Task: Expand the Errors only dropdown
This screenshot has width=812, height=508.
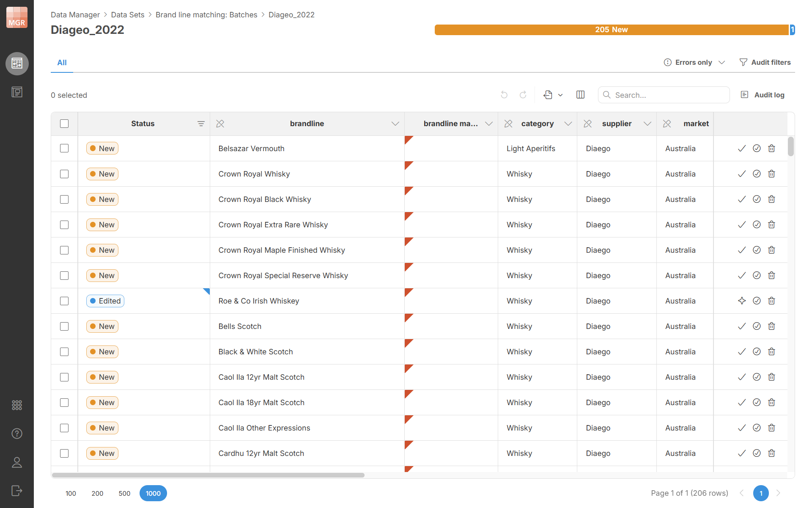Action: tap(694, 62)
